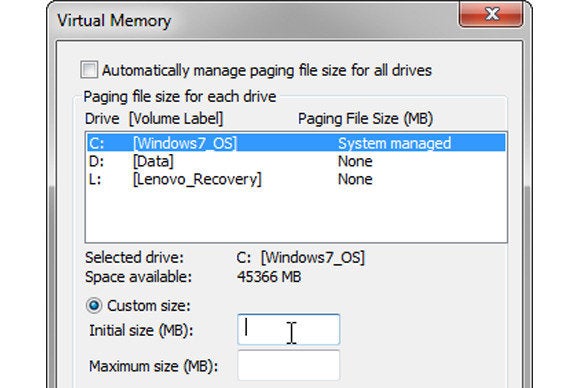Click the empty area of the drive list
580x388 pixels.
pyautogui.click(x=296, y=215)
